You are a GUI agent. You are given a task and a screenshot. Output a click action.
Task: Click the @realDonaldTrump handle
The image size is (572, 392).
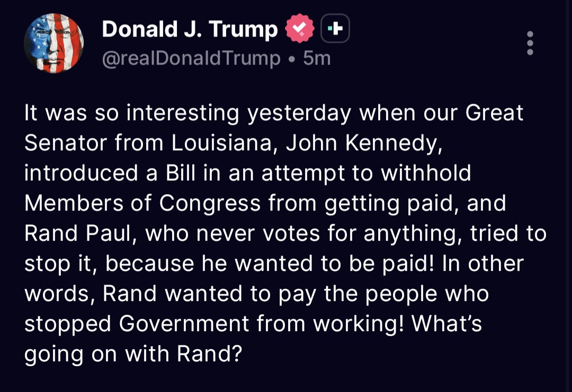click(191, 58)
